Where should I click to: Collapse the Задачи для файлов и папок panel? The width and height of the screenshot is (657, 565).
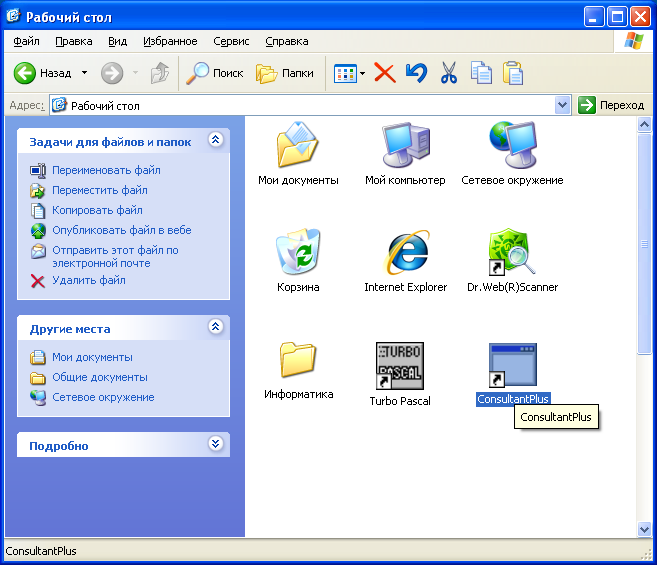point(215,140)
